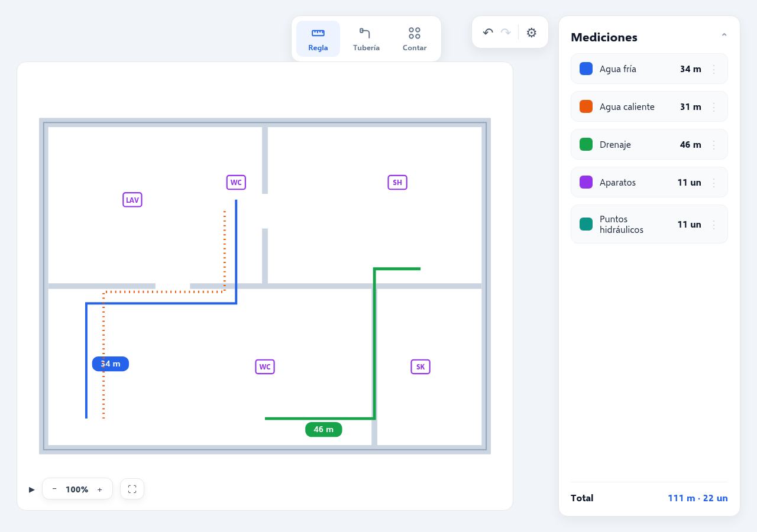Toggle fullscreen view of the plan
Viewport: 757px width, 532px height.
pyautogui.click(x=132, y=489)
